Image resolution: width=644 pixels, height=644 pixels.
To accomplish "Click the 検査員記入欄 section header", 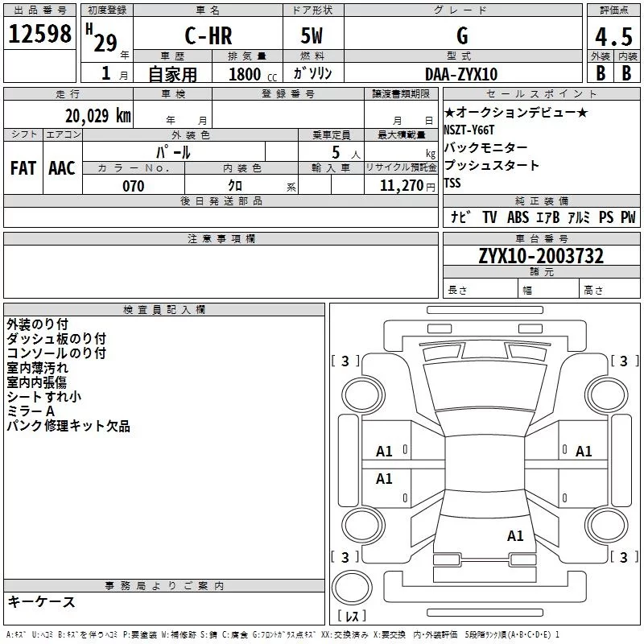I will (x=164, y=310).
